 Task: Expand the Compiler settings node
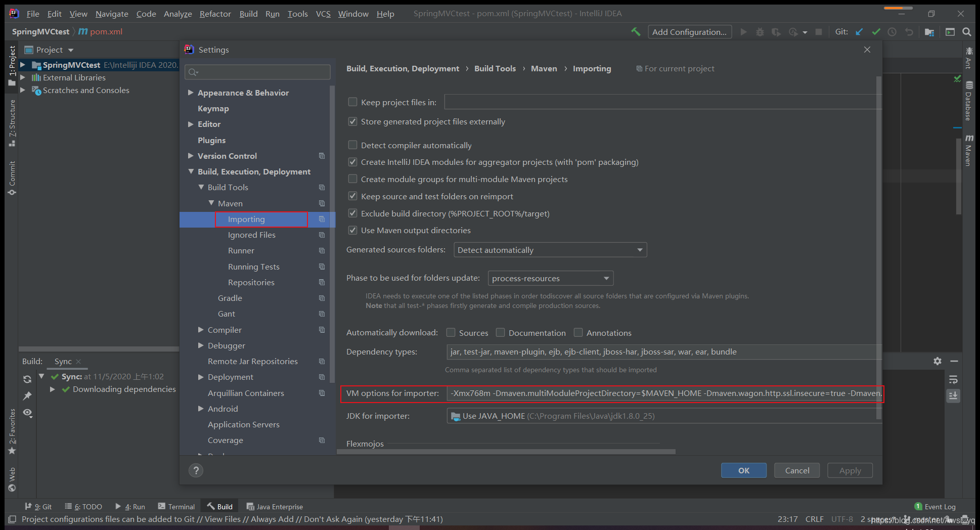point(201,329)
